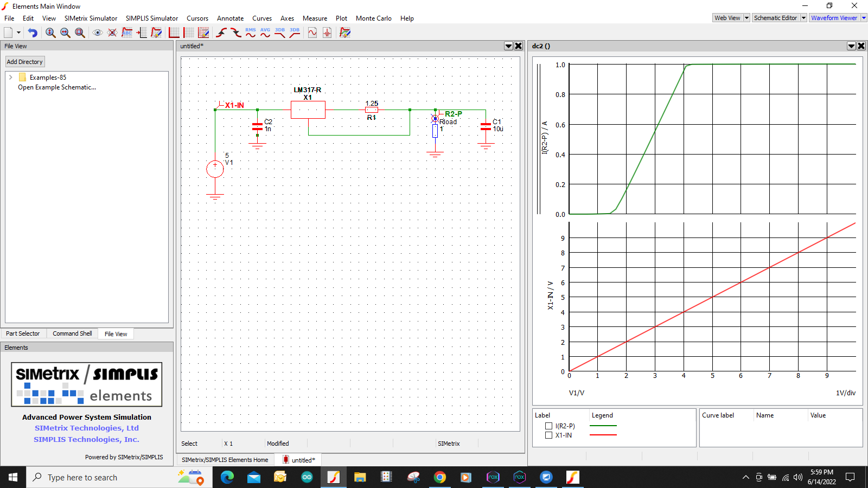The width and height of the screenshot is (868, 488).
Task: Open the Waveform Viewer dropdown arrow
Action: tap(864, 18)
